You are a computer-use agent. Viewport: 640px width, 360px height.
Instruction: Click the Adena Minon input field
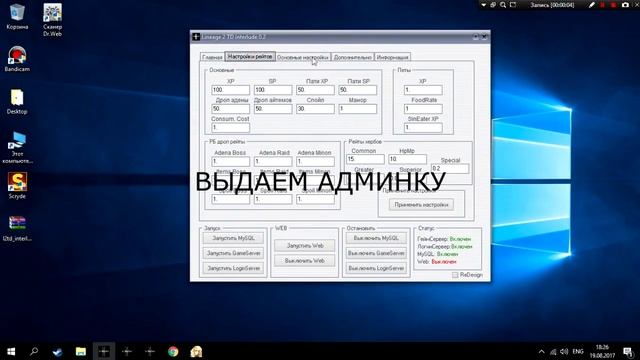(316, 162)
